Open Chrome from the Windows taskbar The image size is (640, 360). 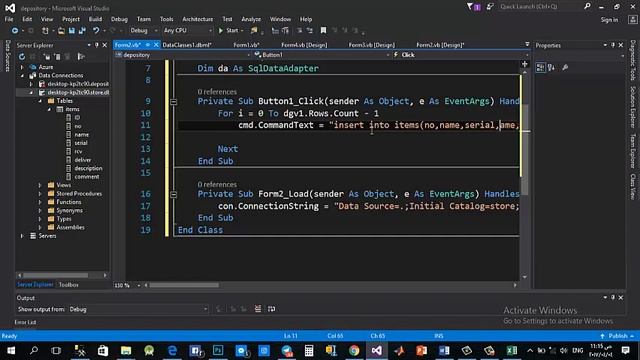tap(354, 350)
